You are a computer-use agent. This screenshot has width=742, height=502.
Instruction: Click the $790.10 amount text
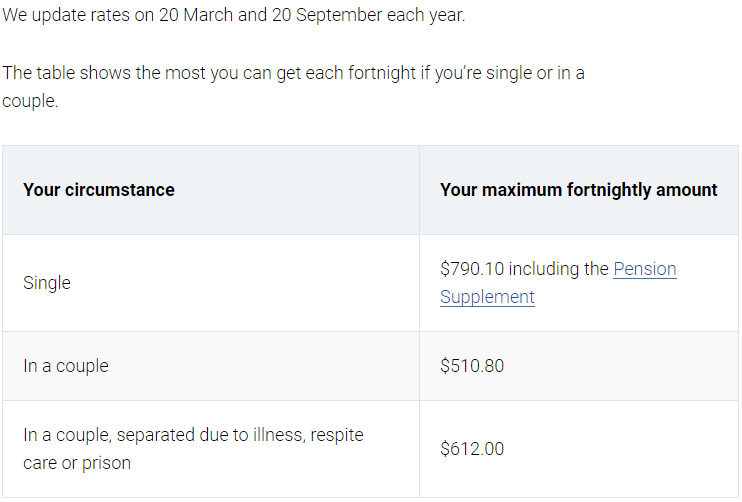coord(472,269)
